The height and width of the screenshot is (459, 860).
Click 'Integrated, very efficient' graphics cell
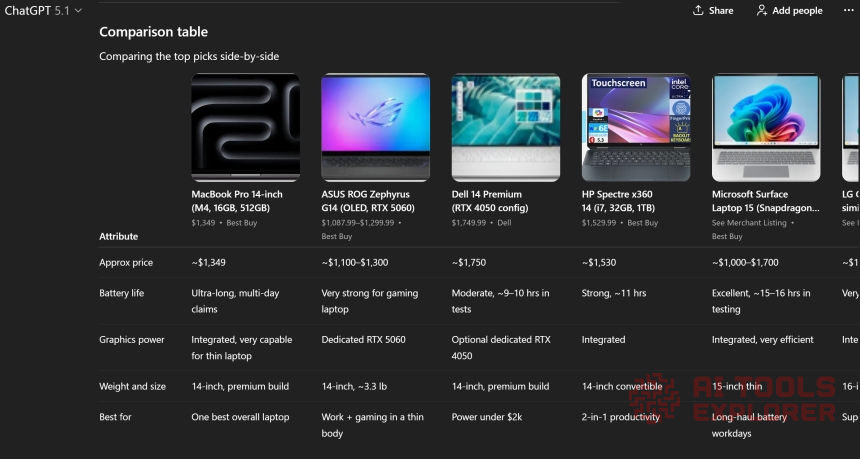[763, 340]
